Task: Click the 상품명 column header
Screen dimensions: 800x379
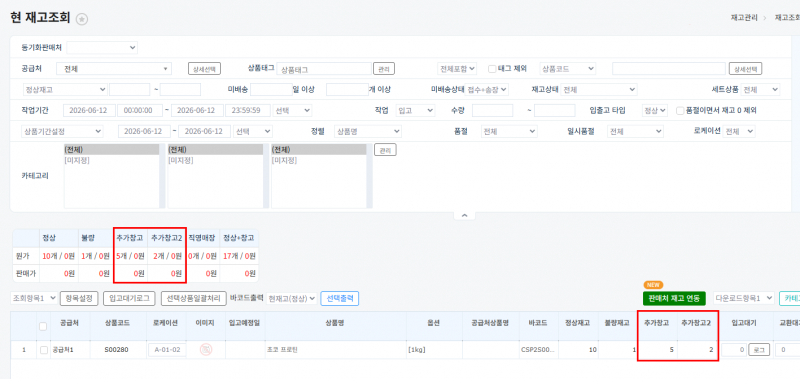Action: coord(335,323)
